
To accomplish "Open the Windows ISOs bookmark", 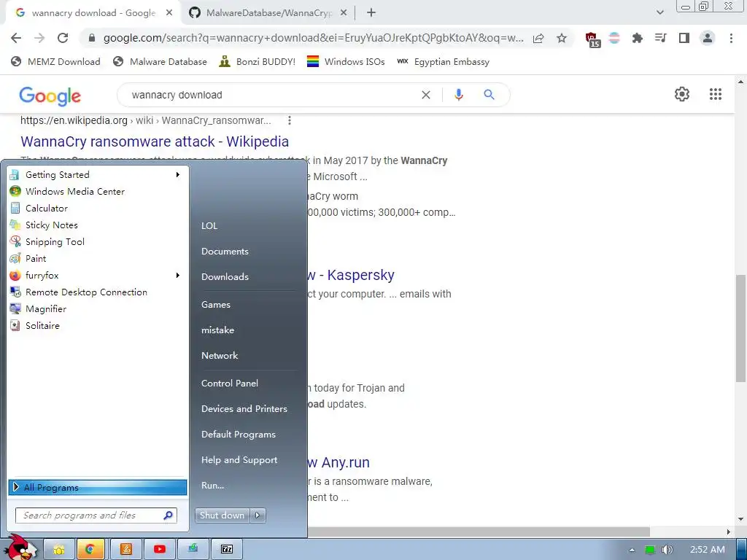I will coord(346,61).
